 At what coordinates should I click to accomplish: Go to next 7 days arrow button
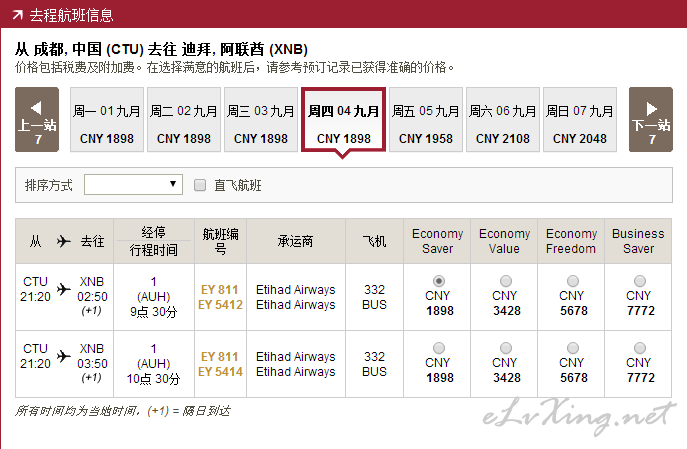click(x=651, y=120)
